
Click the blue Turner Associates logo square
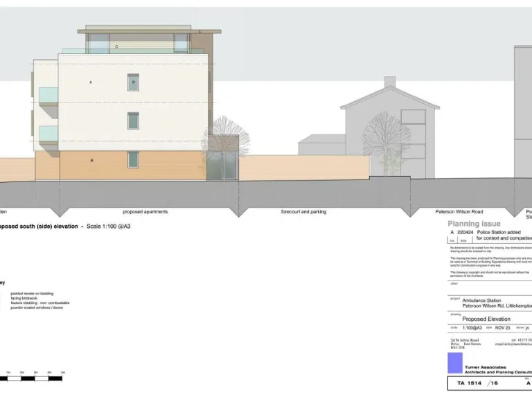click(x=455, y=363)
